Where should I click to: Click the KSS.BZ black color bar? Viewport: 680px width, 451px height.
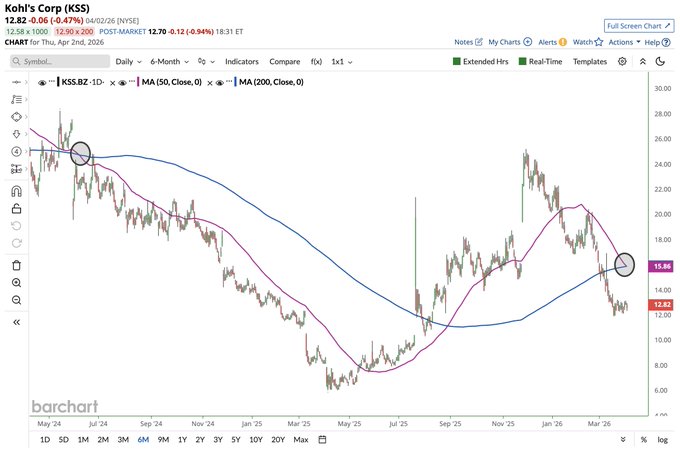(x=58, y=82)
